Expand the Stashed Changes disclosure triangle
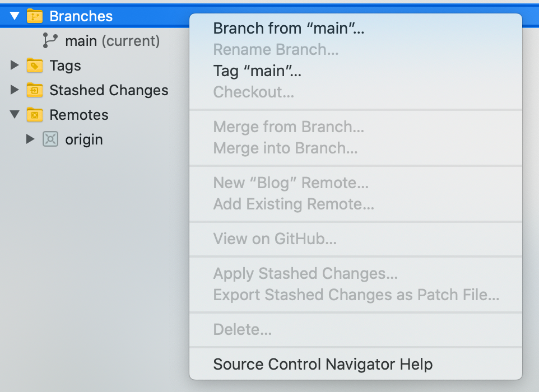This screenshot has width=539, height=392. pos(15,90)
